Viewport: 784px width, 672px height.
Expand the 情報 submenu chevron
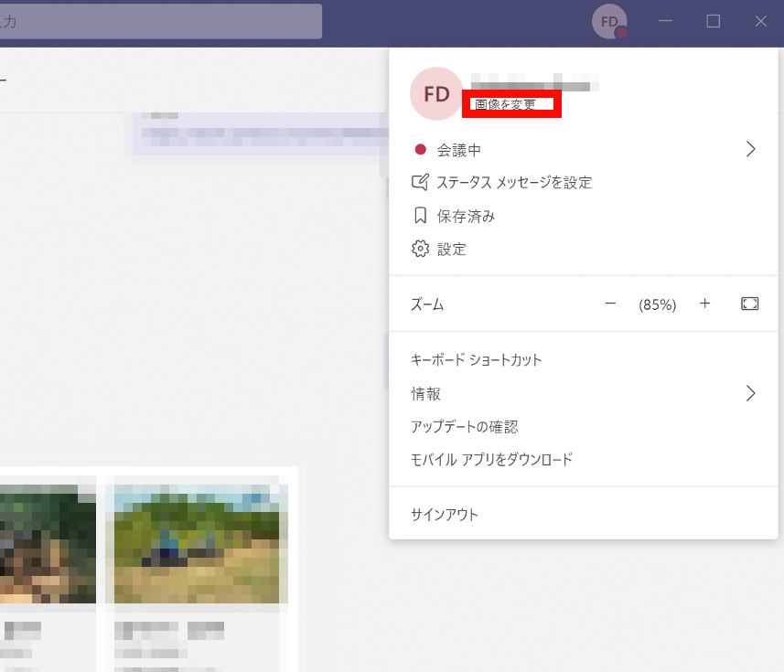[x=750, y=393]
